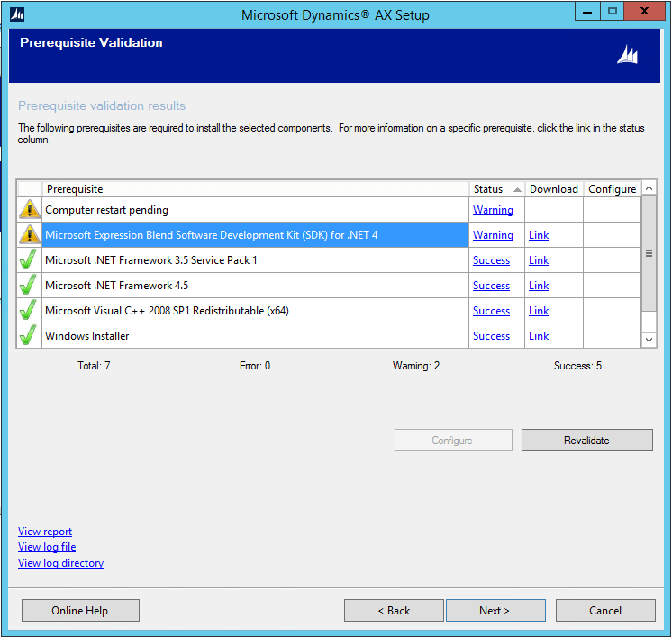This screenshot has height=637, width=672.
Task: Open the View log file link
Action: [x=47, y=547]
